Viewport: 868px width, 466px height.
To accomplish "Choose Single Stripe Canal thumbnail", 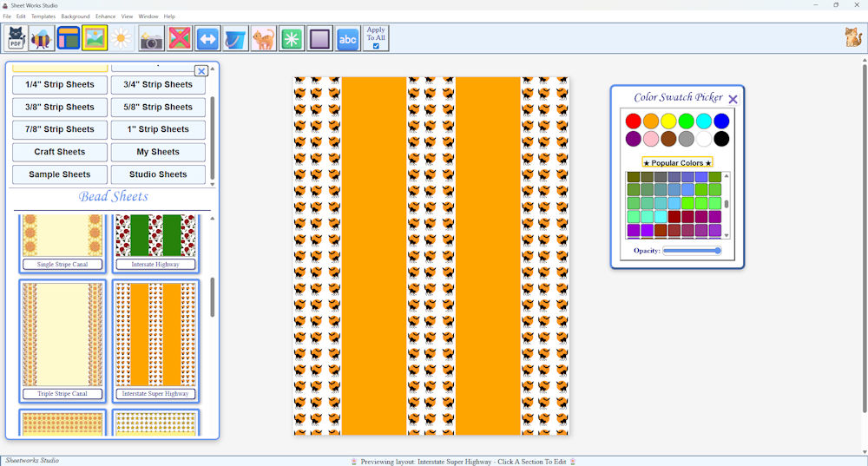I will (x=62, y=242).
